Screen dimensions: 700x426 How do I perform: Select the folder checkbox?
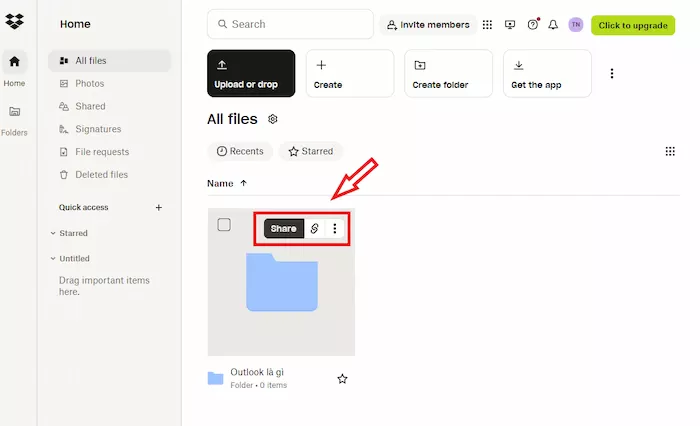(224, 225)
